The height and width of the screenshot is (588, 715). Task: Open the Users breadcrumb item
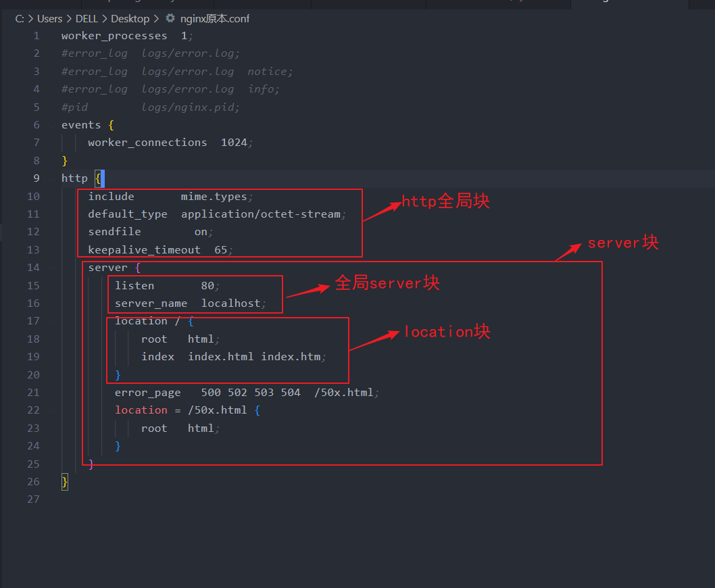tap(50, 18)
